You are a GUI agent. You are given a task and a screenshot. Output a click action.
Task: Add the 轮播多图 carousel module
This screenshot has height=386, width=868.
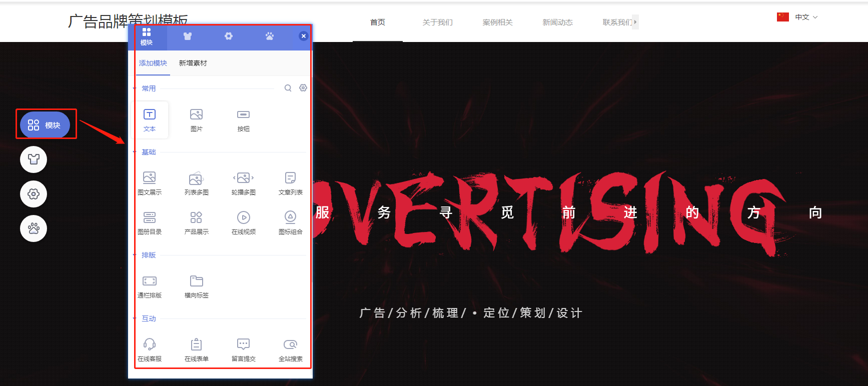click(244, 183)
